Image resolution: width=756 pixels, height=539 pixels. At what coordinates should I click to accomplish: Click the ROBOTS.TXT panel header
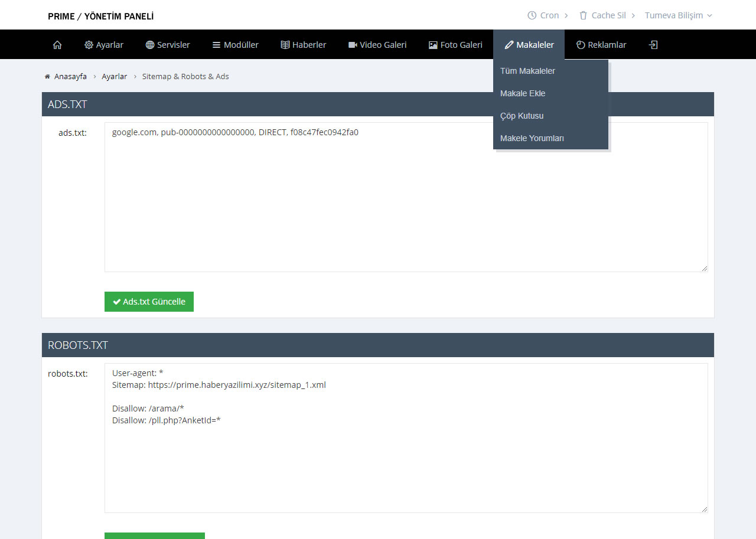coord(378,345)
